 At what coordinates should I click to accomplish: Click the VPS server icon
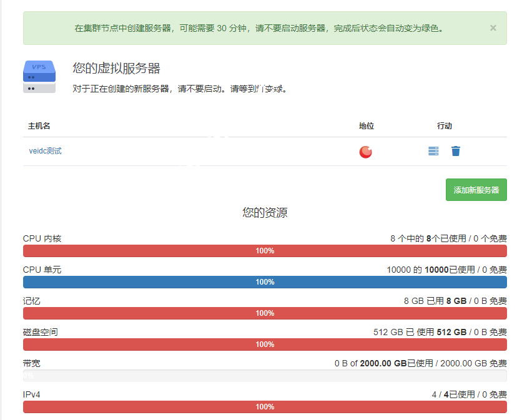coord(39,76)
